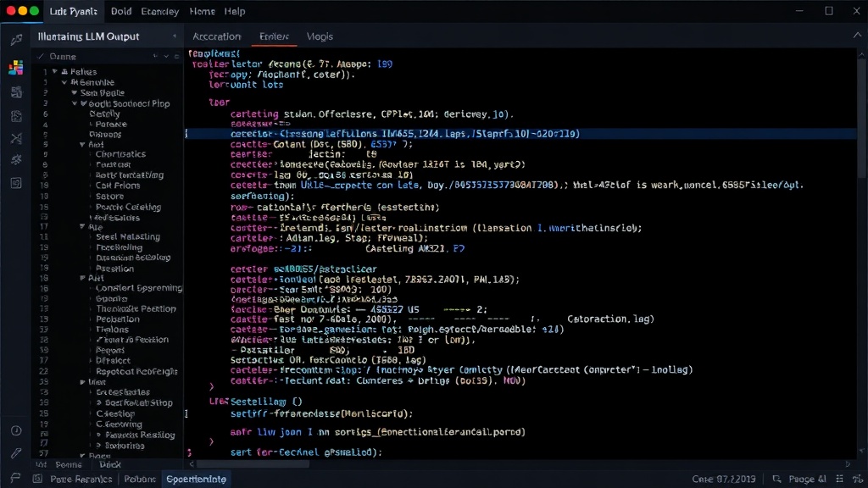Click the editor's vertical scrollbar thumb
This screenshot has width=868, height=488.
click(862, 119)
